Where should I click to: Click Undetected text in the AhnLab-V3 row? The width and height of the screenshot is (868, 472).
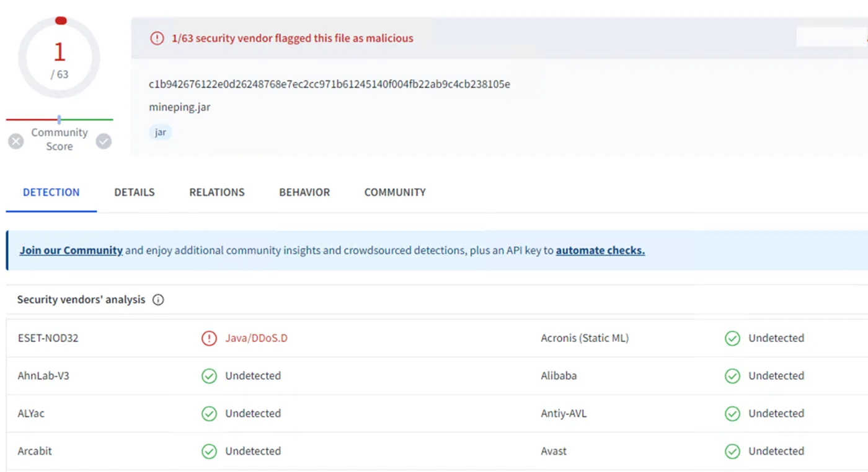253,376
